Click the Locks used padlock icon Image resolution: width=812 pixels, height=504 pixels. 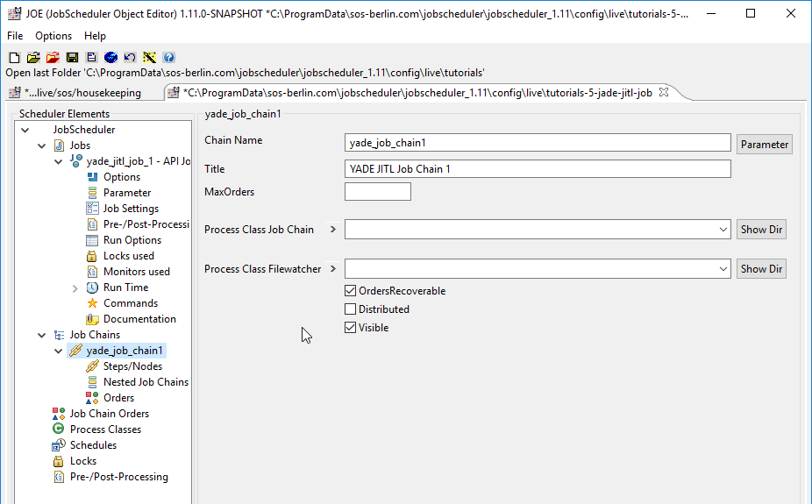point(92,256)
